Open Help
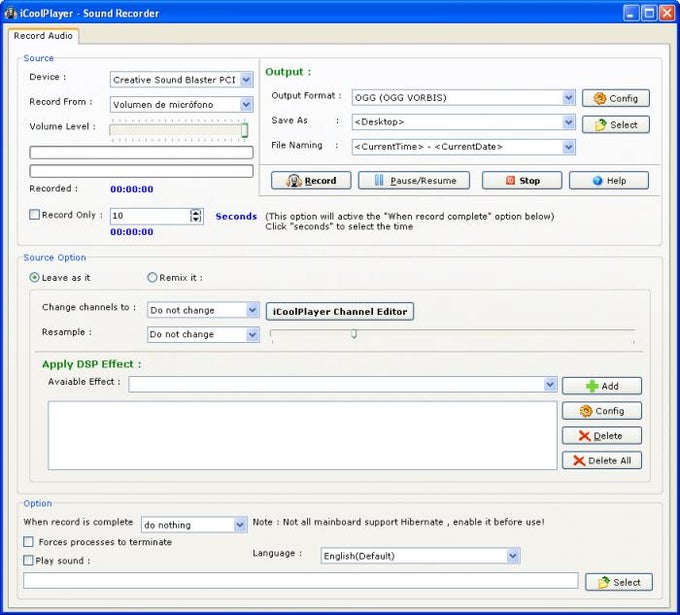The image size is (680, 615). 608,180
